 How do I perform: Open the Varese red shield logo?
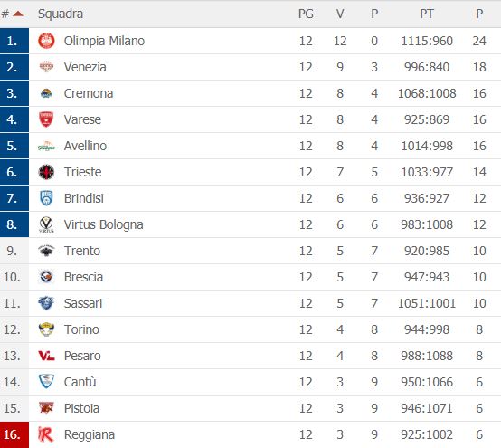(x=46, y=119)
